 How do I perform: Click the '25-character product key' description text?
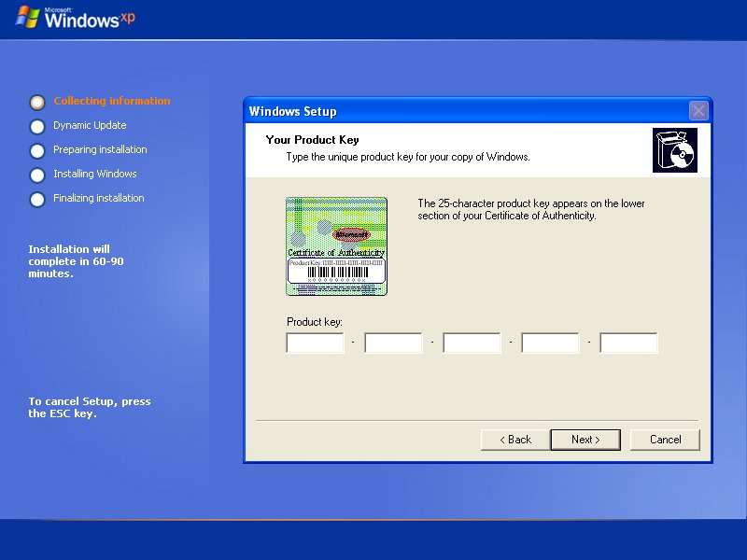coord(531,209)
